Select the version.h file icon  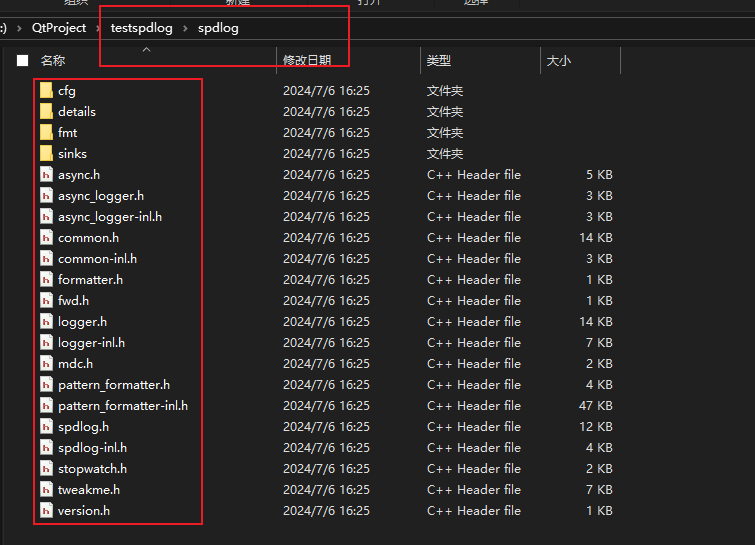[x=46, y=510]
